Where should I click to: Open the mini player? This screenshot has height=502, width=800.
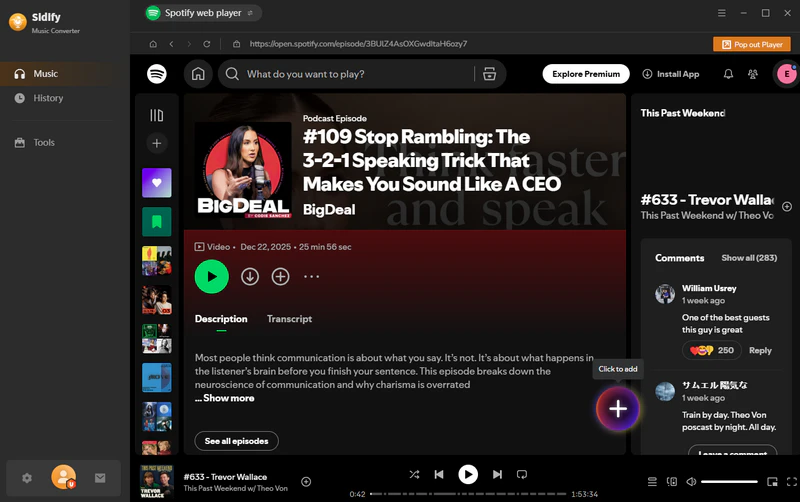point(772,482)
